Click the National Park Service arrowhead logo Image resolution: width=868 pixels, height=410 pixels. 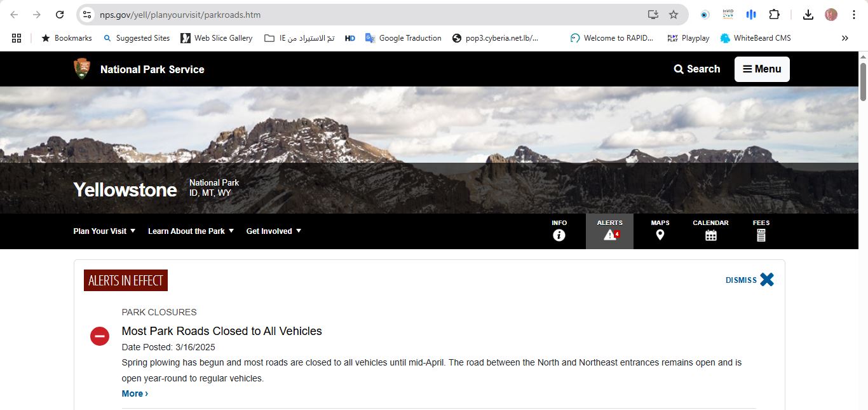(x=82, y=69)
